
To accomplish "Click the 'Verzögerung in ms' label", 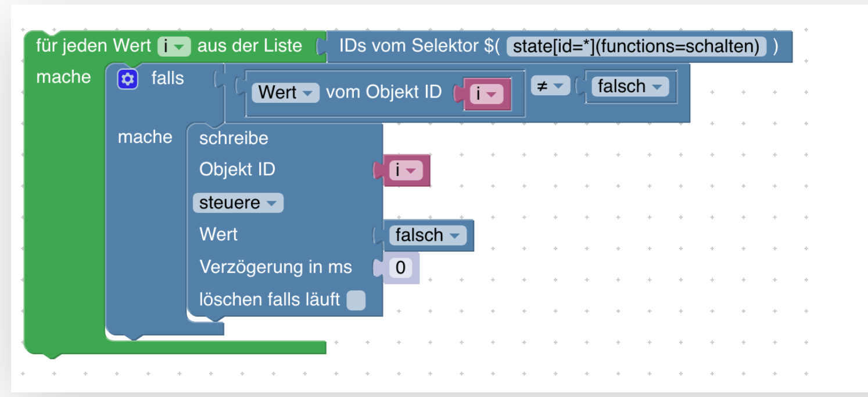I will pyautogui.click(x=275, y=267).
